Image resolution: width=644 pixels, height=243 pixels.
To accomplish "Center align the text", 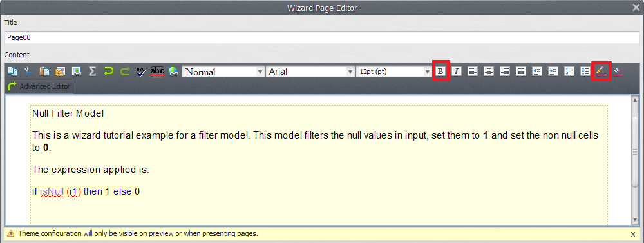I will coord(489,72).
